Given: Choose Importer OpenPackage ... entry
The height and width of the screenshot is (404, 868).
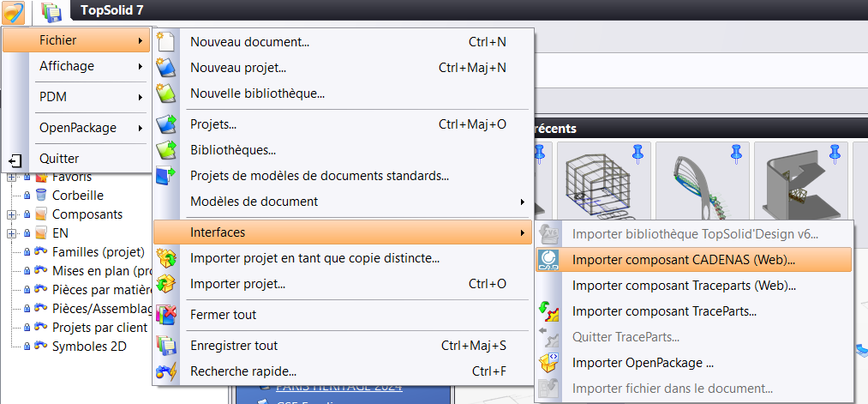Looking at the screenshot, I should [x=694, y=363].
